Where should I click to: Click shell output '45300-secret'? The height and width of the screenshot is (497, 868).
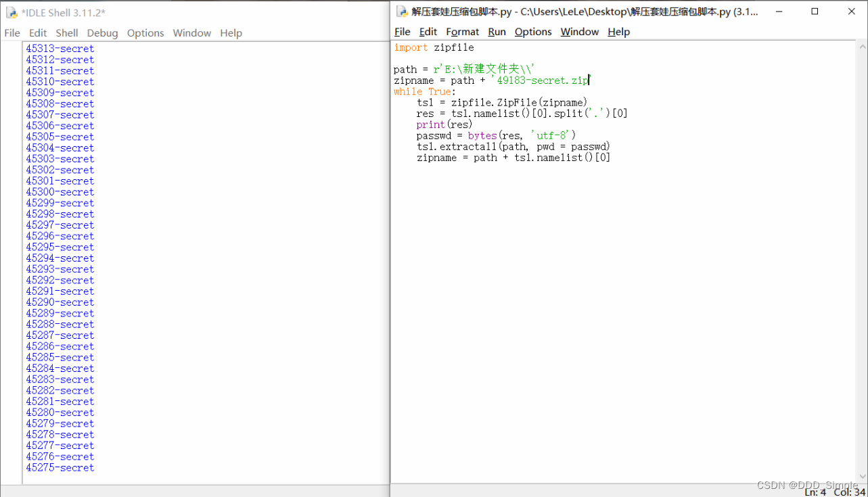point(60,192)
